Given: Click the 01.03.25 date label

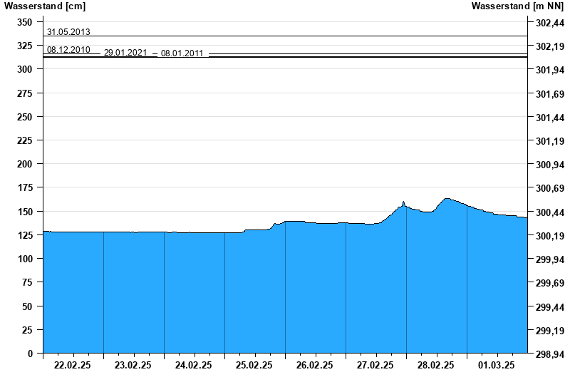Looking at the screenshot, I should [x=497, y=366].
